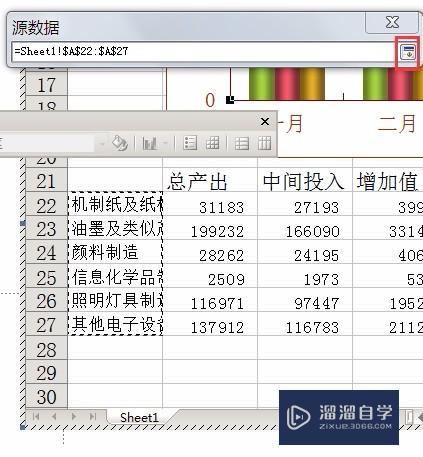
Task: Expand the chart type dropdown arrow
Action: tap(165, 144)
